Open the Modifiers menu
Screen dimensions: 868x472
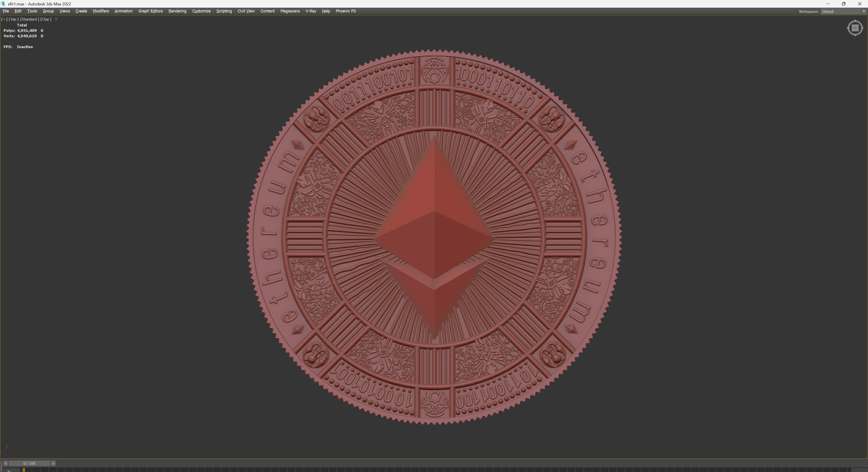tap(101, 11)
